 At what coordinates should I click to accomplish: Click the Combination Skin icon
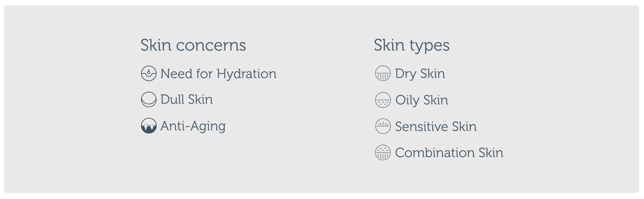click(x=383, y=152)
